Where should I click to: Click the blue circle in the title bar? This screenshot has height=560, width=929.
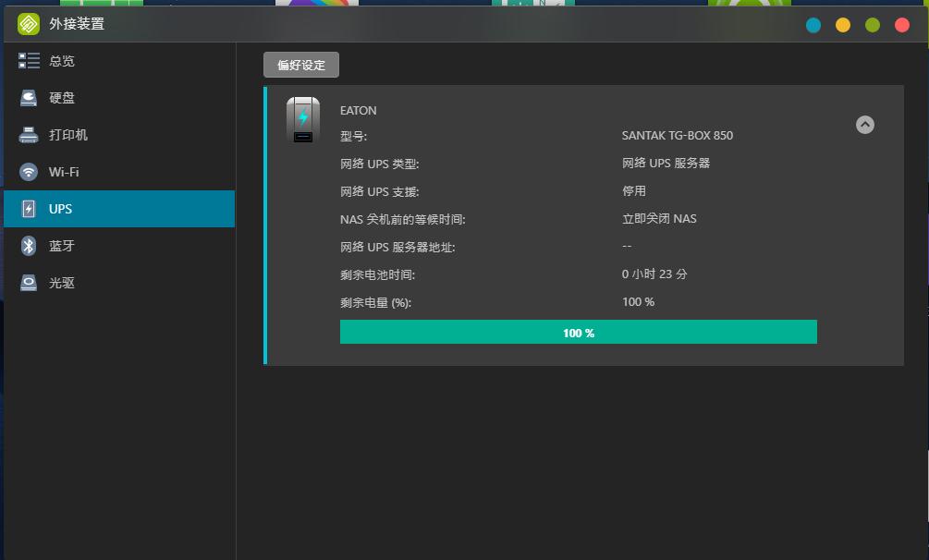click(813, 26)
